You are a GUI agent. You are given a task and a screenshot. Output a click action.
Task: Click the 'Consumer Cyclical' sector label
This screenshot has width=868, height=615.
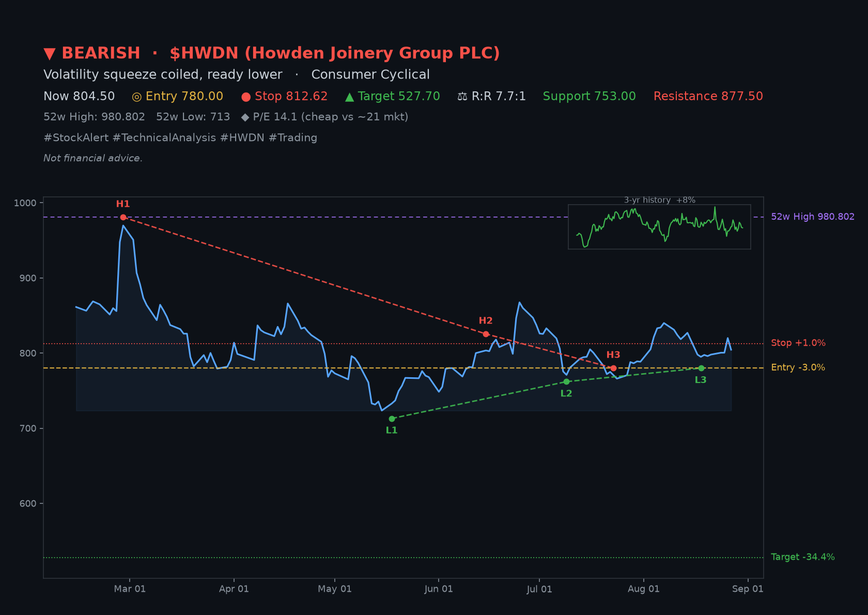[370, 75]
